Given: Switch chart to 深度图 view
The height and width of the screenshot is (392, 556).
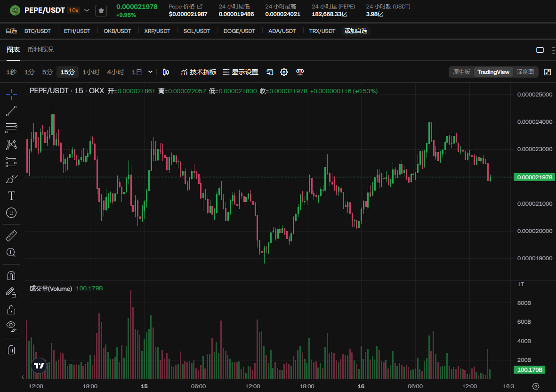Looking at the screenshot, I should 525,72.
